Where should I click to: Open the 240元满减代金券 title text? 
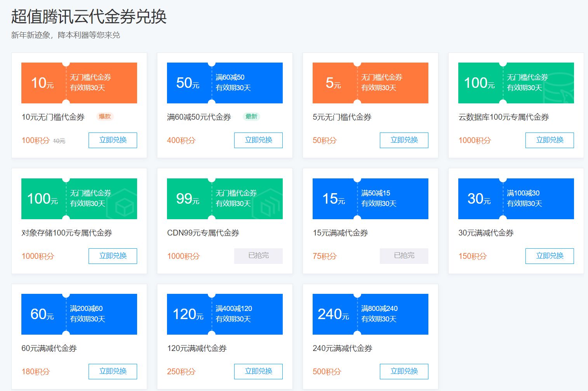(x=342, y=348)
